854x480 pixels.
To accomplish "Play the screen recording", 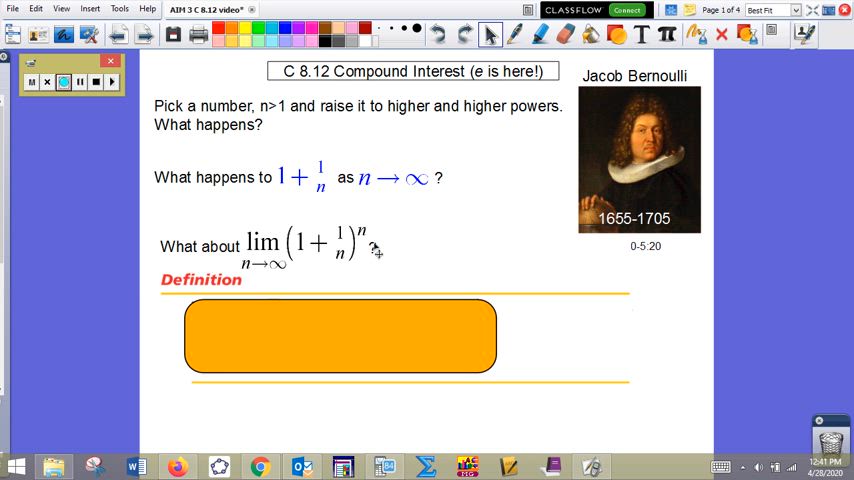I will (x=112, y=82).
